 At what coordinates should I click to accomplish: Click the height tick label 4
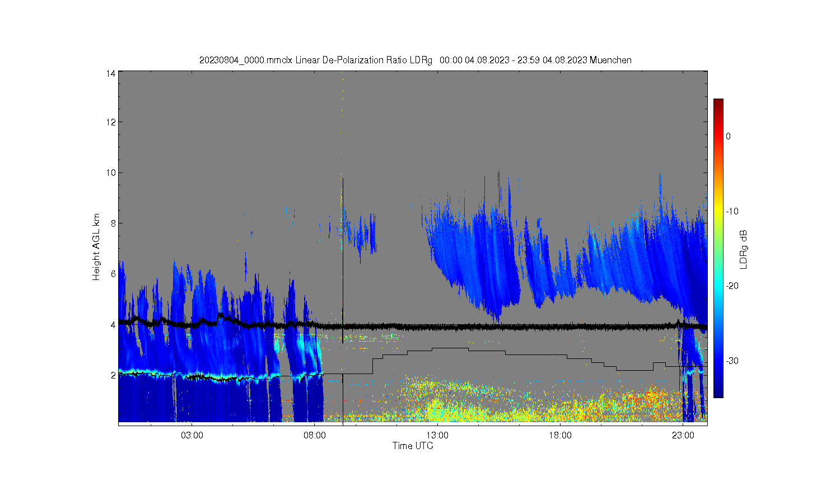(113, 325)
